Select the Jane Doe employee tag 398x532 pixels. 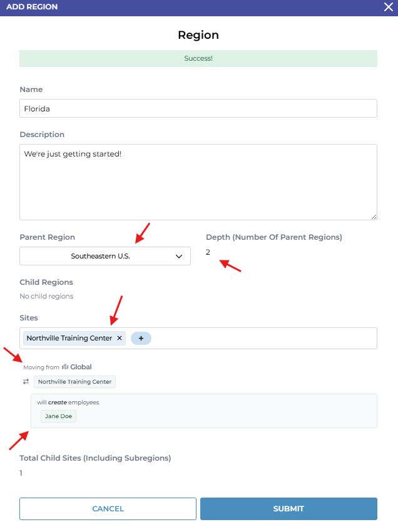(x=58, y=416)
